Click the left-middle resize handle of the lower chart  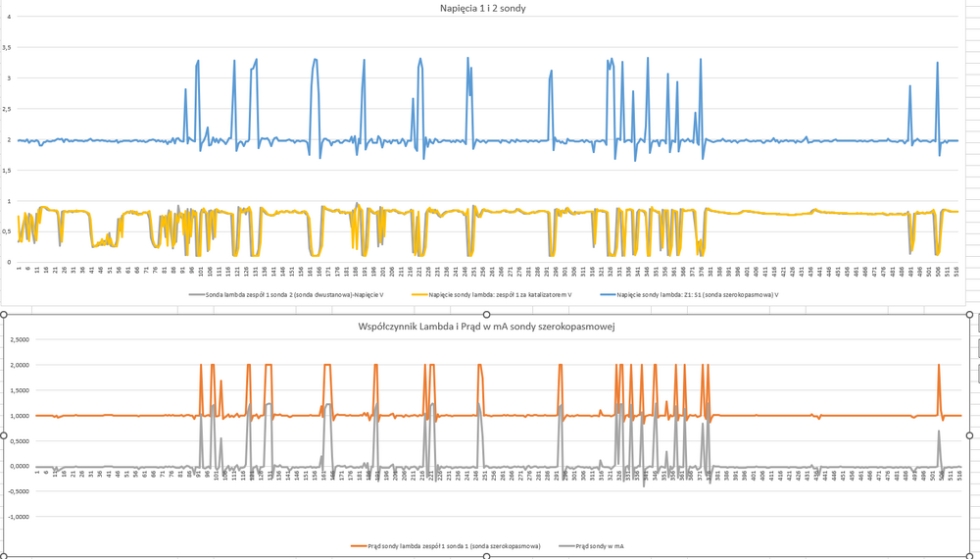click(x=8, y=435)
